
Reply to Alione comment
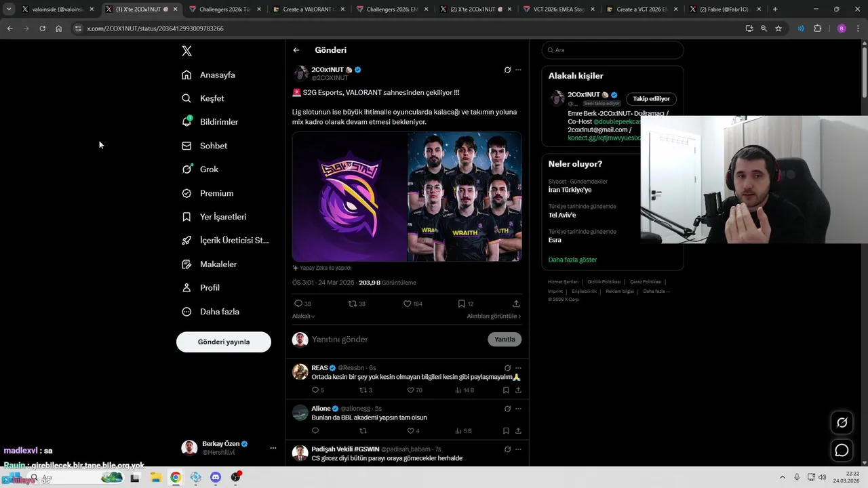[315, 431]
